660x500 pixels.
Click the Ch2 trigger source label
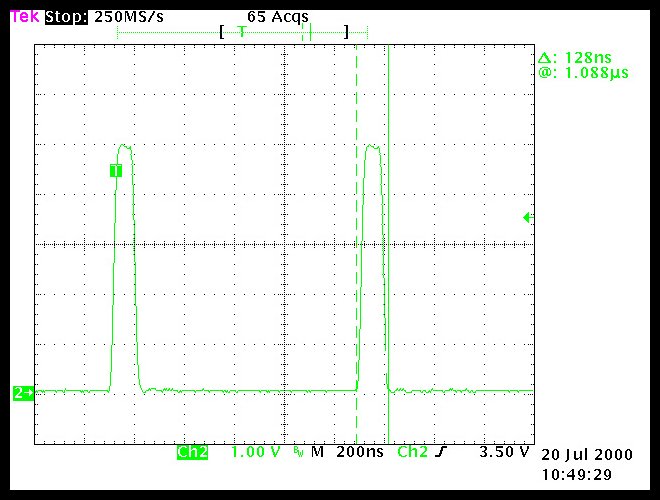coord(412,452)
